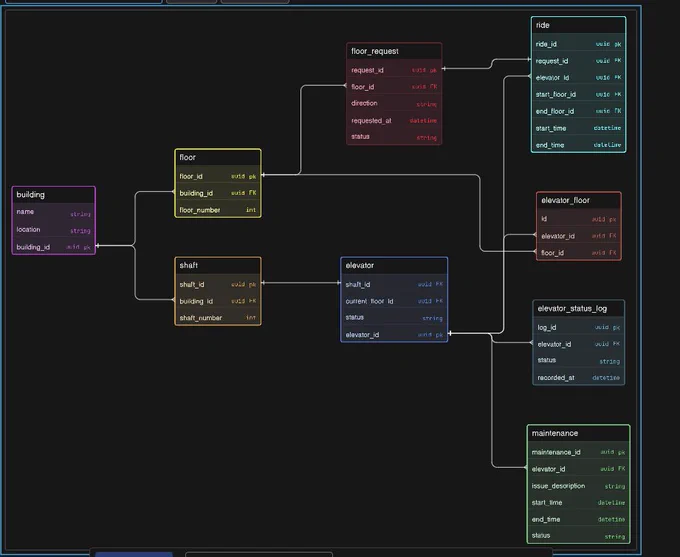Select the elevator_status_log table header
The height and width of the screenshot is (557, 680).
click(579, 308)
